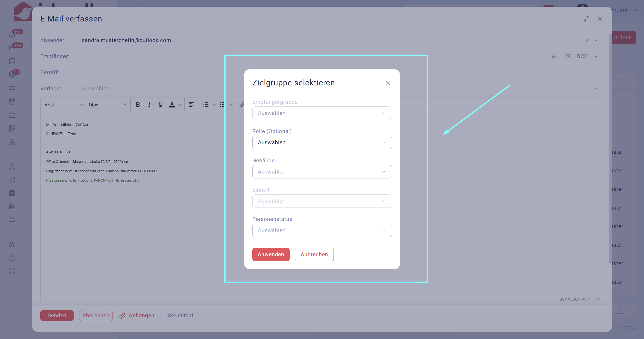Click the Anwenden button
The height and width of the screenshot is (339, 644).
tap(271, 254)
